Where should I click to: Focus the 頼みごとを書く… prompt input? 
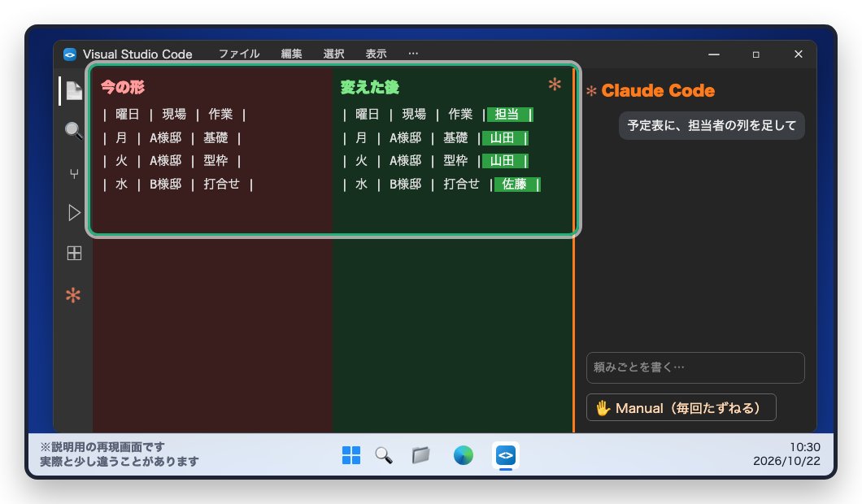coord(695,367)
